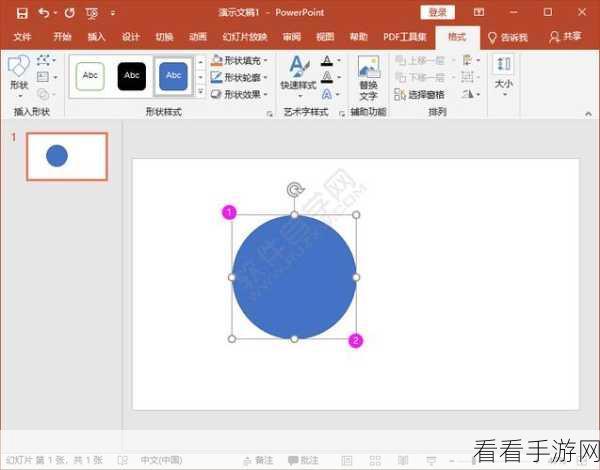The image size is (600, 470).
Task: Select the 格式 tab
Action: 457,37
